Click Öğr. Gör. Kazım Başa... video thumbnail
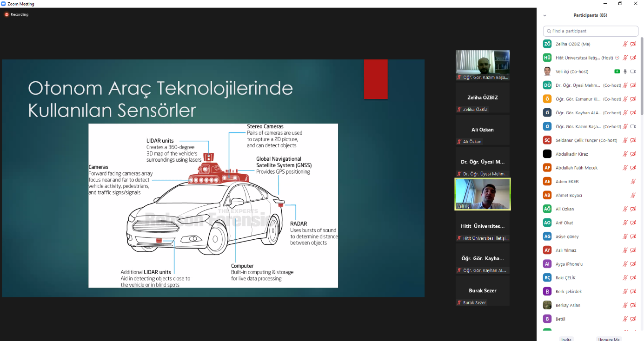Image resolution: width=644 pixels, height=341 pixels. pyautogui.click(x=483, y=66)
